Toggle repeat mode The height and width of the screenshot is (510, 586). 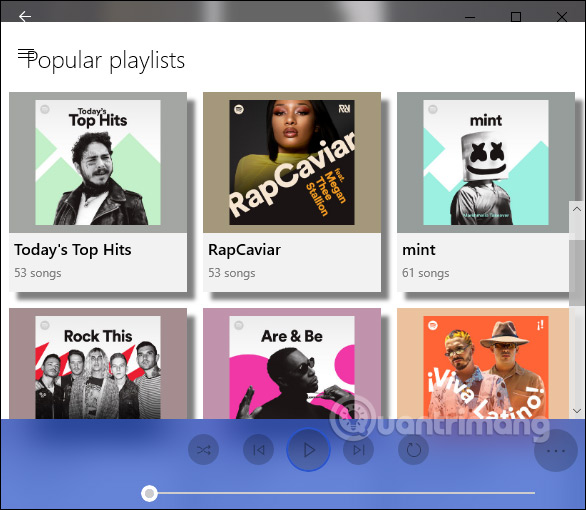413,450
